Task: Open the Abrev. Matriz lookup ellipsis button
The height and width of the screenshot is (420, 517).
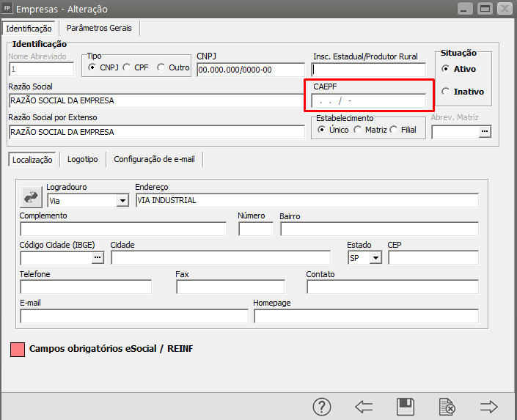Action: 483,132
